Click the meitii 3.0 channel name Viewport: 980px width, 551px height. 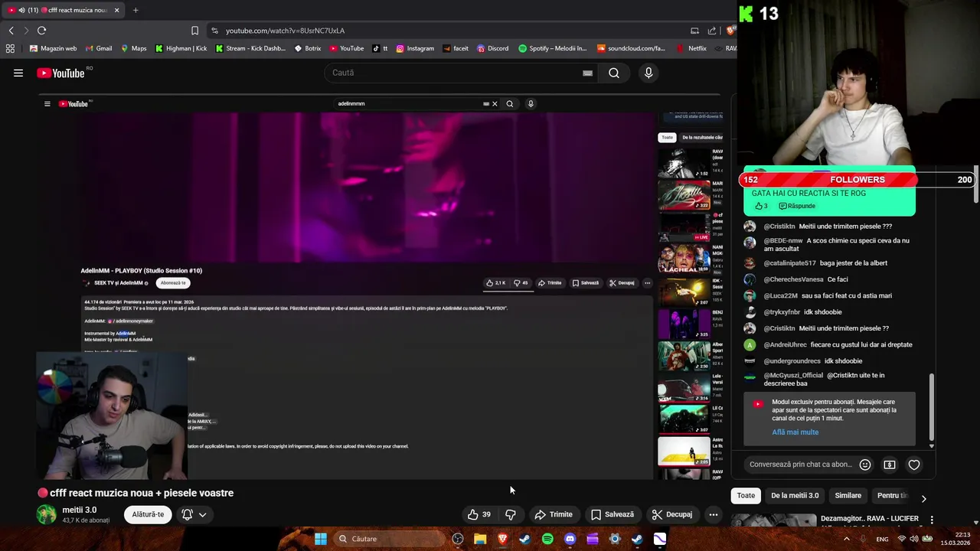[x=80, y=510]
